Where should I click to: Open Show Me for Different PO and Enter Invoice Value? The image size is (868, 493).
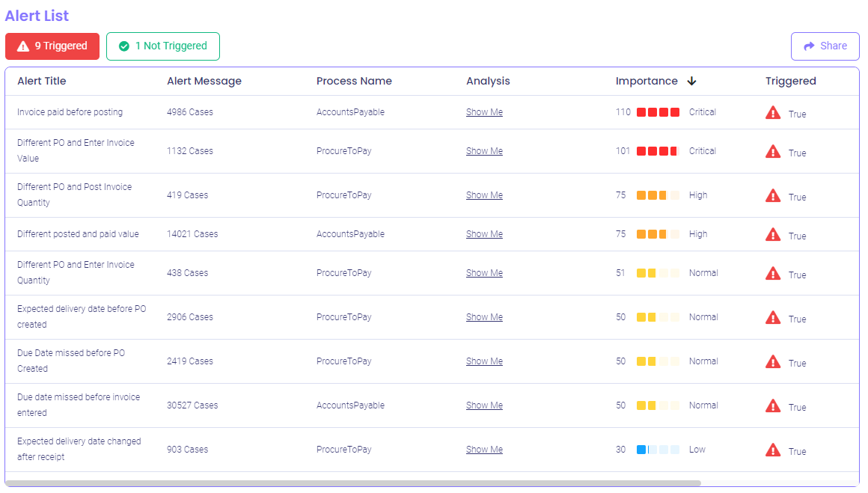[x=484, y=150]
